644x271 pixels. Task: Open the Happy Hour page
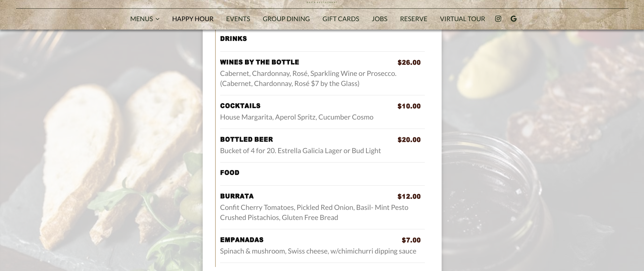193,19
